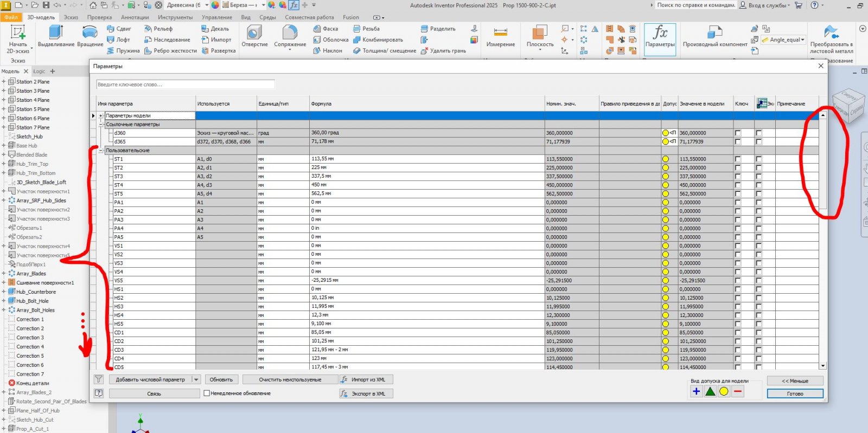
Task: Choose the Декаль decal tool
Action: 215,29
